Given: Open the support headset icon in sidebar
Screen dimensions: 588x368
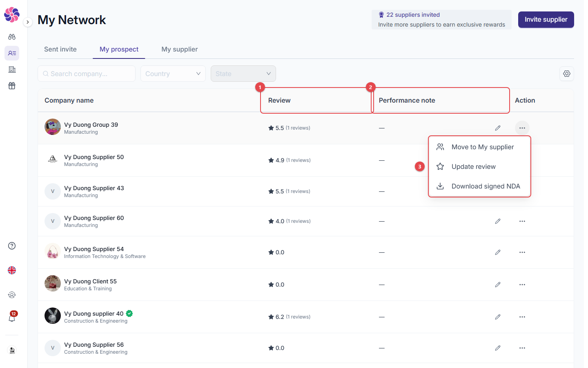Looking at the screenshot, I should 12,295.
